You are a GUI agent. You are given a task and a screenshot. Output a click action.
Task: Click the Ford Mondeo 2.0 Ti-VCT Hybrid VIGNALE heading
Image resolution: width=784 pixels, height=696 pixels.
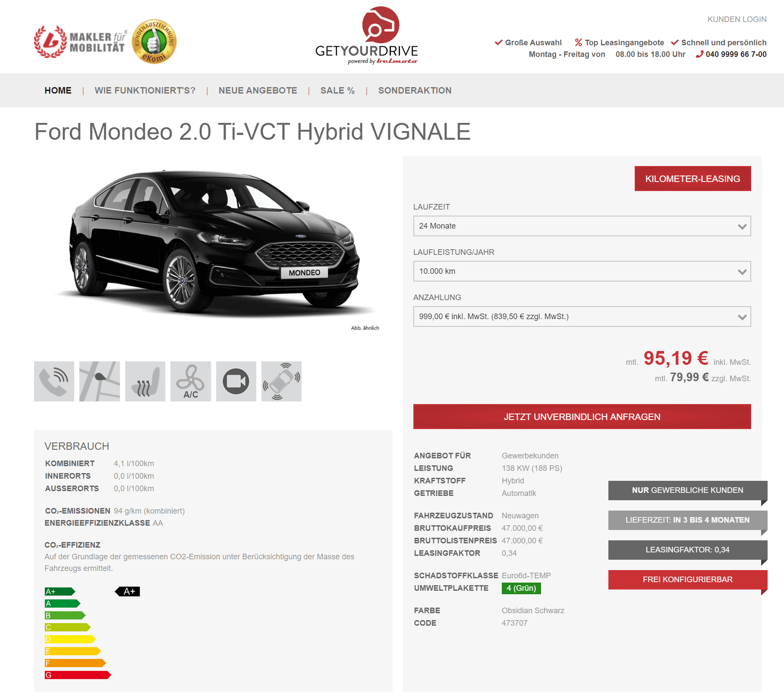(x=252, y=132)
